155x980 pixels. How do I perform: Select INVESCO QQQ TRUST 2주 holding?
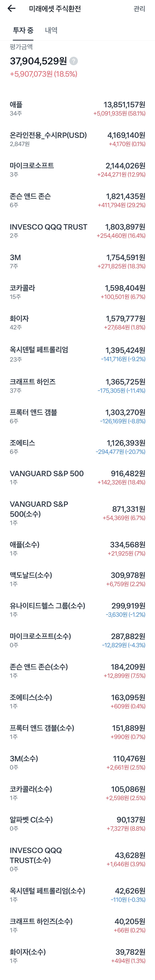coord(77,231)
